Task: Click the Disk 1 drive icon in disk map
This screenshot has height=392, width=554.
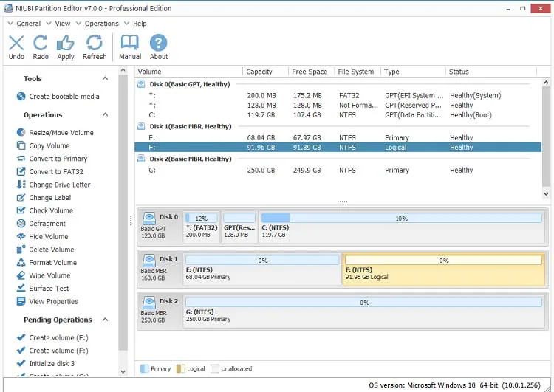Action: (149, 261)
